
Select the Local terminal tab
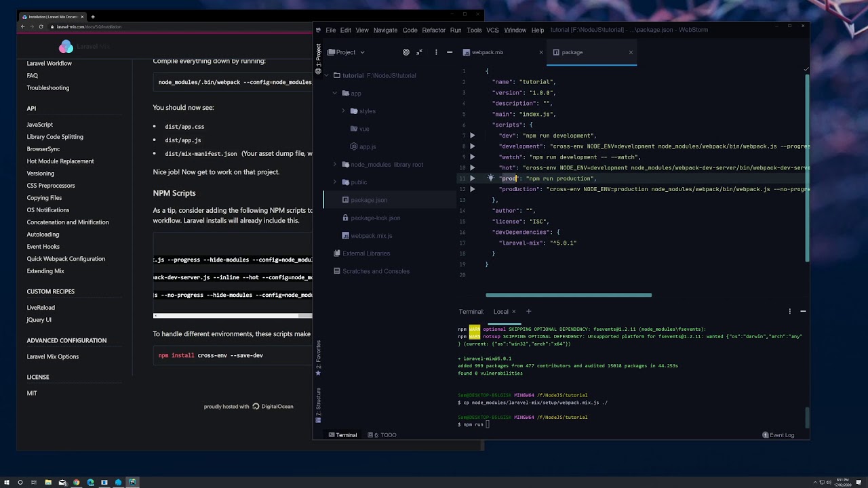(501, 312)
